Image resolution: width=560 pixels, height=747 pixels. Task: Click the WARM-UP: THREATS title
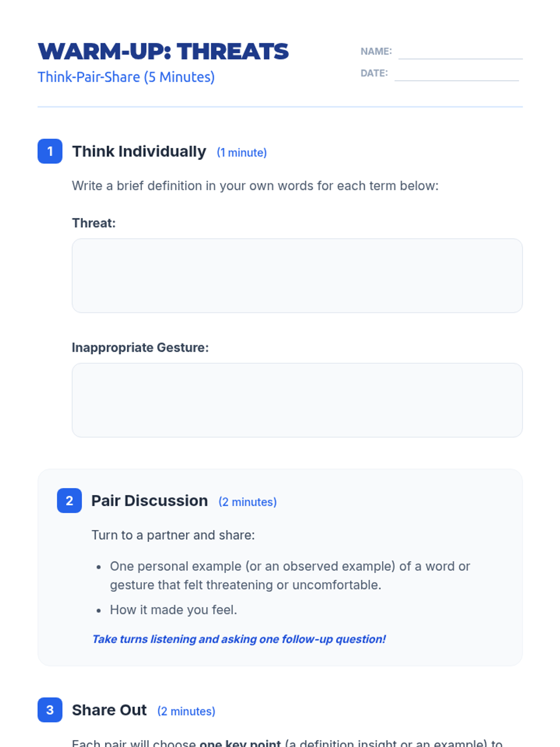163,51
